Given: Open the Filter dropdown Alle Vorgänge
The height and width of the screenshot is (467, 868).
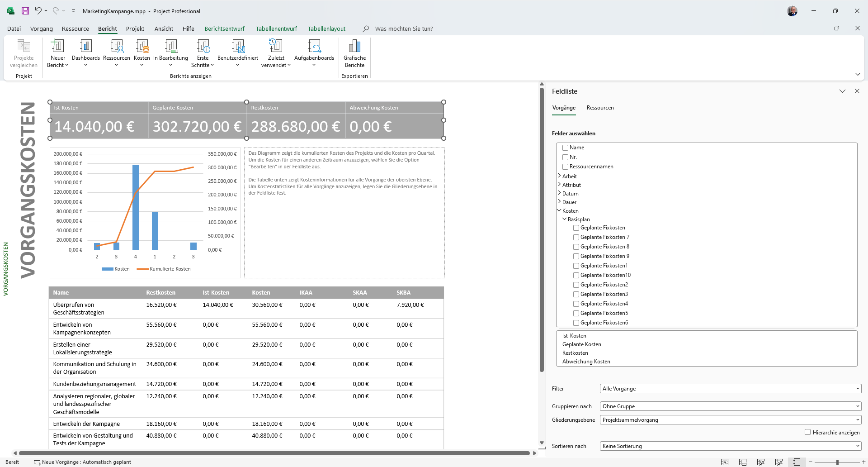Looking at the screenshot, I should coord(731,389).
